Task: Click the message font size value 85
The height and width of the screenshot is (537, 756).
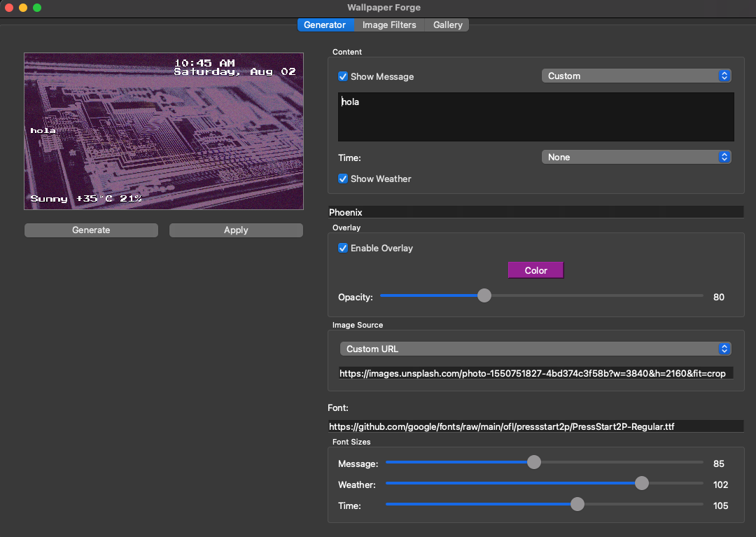Action: tap(718, 463)
